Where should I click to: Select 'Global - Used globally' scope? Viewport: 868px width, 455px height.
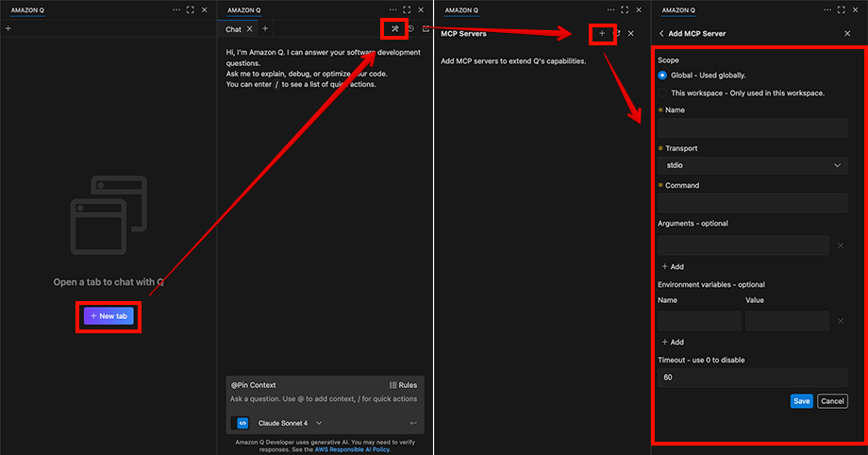pos(662,75)
